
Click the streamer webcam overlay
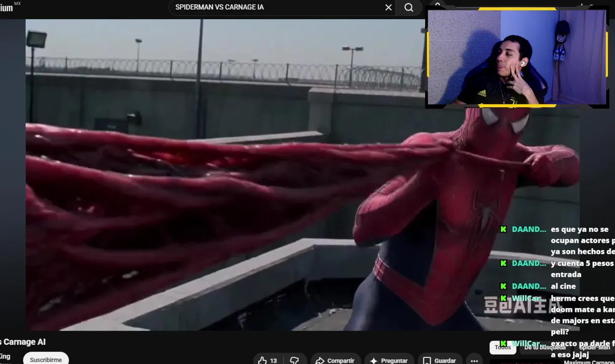tap(517, 57)
